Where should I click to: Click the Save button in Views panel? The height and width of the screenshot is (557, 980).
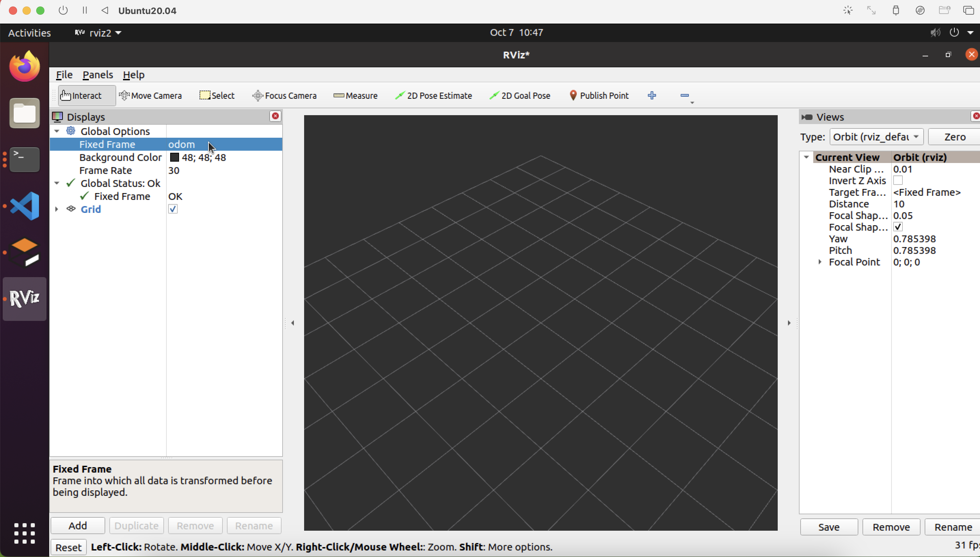pos(829,527)
